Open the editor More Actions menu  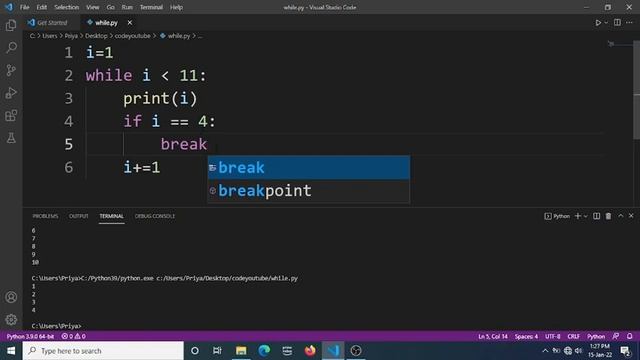coord(629,23)
